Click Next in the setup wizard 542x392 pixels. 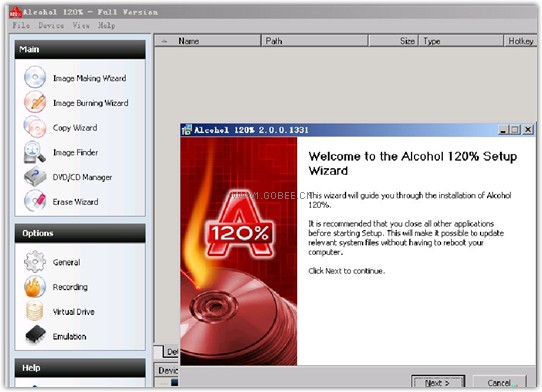coord(438,382)
